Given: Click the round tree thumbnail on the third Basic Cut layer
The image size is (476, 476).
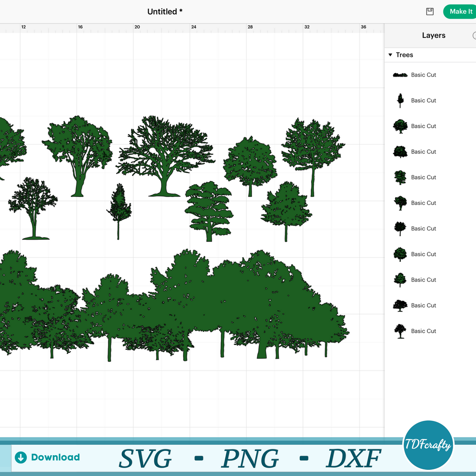Looking at the screenshot, I should tap(400, 126).
